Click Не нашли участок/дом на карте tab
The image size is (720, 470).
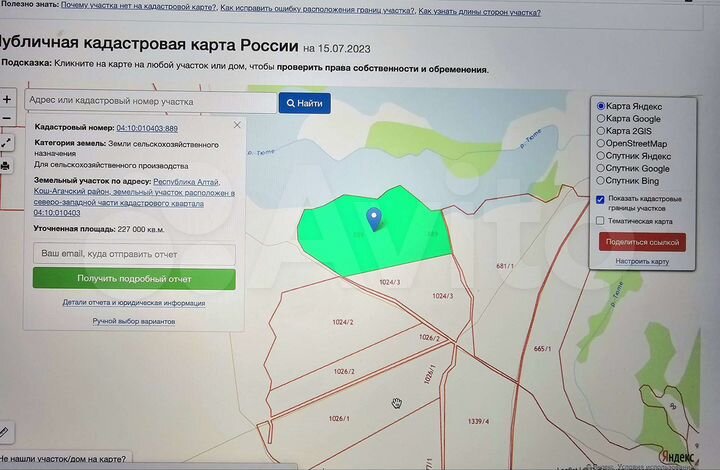pos(63,459)
